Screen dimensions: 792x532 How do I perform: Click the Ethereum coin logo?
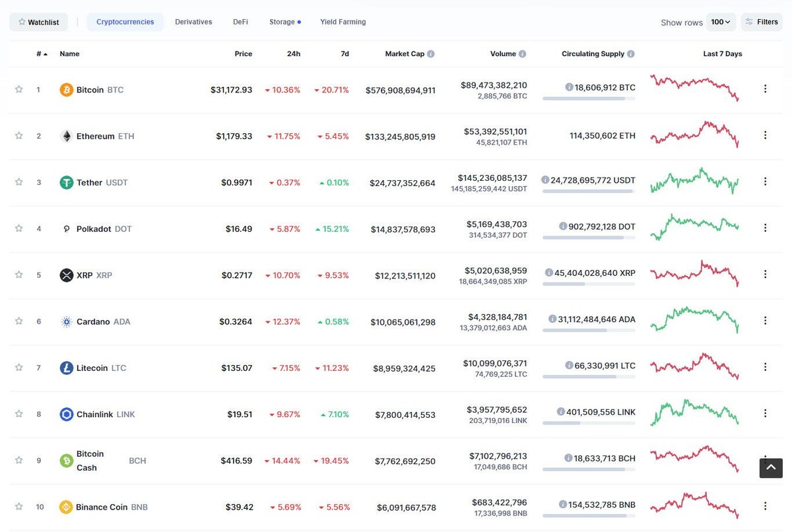click(x=65, y=136)
